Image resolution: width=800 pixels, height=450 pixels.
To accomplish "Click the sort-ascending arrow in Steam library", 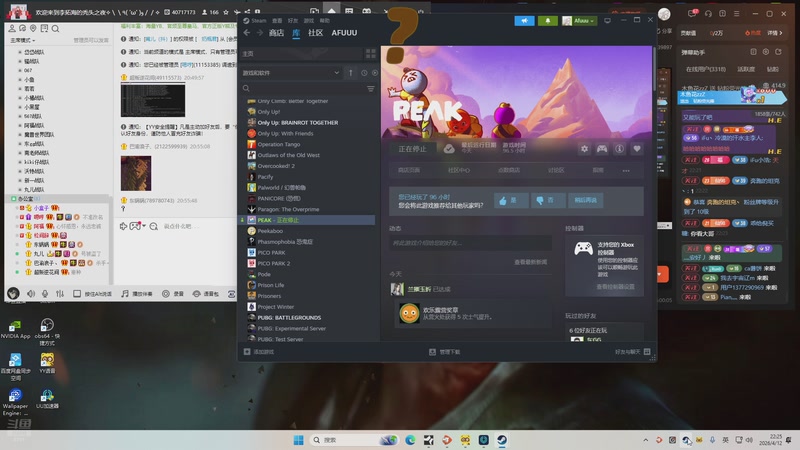I will coord(351,73).
